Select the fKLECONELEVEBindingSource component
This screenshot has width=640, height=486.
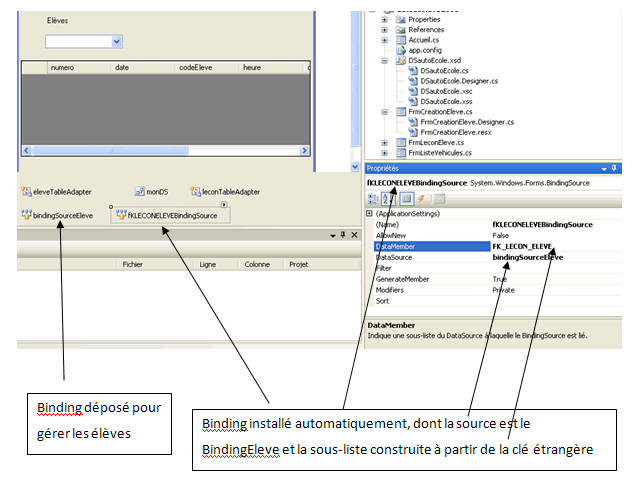pyautogui.click(x=170, y=215)
